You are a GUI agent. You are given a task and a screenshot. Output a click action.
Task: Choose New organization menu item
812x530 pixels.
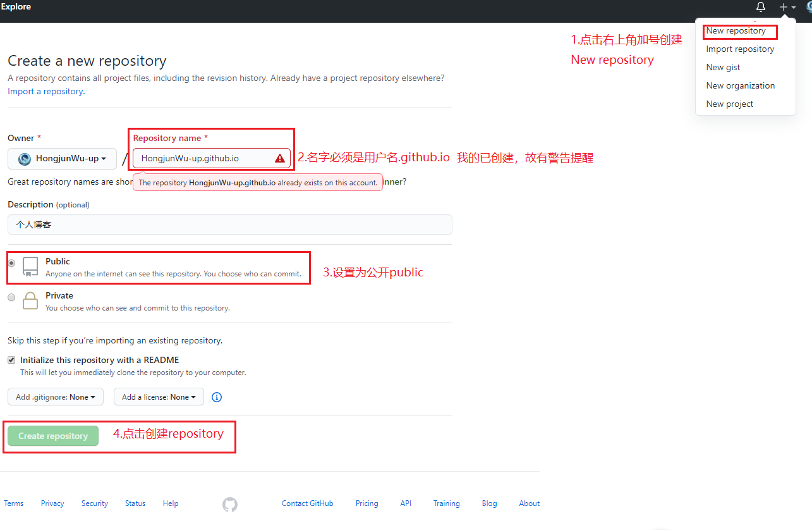(741, 85)
